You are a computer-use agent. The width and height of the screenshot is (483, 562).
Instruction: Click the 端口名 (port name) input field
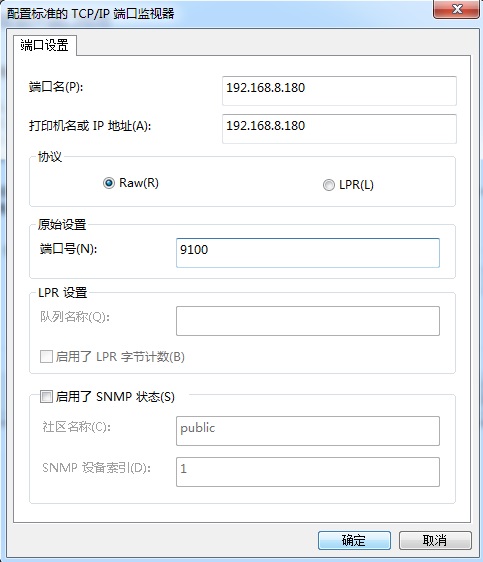click(339, 91)
